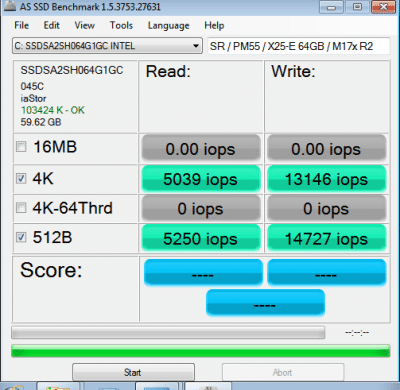Open the Language menu

169,26
